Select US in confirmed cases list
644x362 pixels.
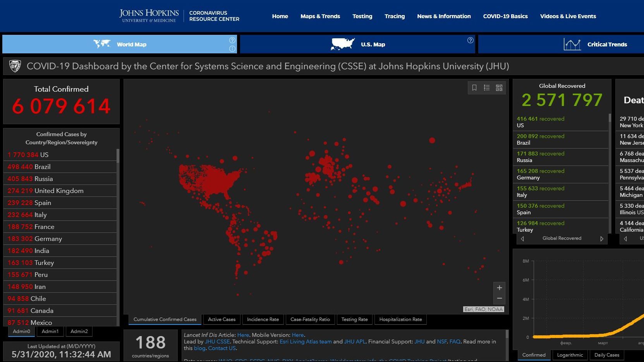60,155
